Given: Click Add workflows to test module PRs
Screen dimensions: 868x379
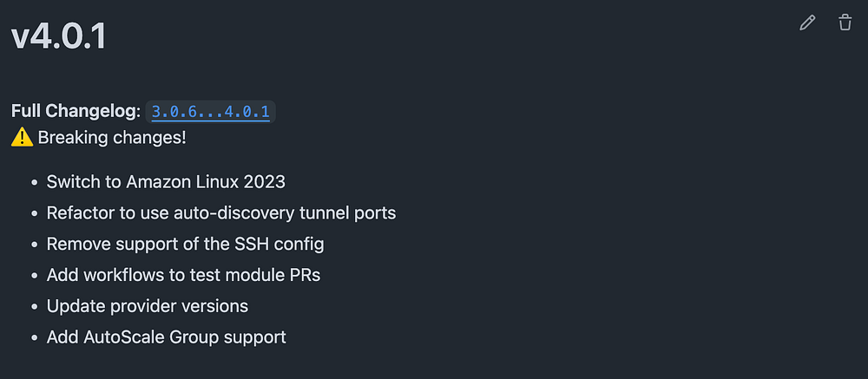Looking at the screenshot, I should [183, 275].
